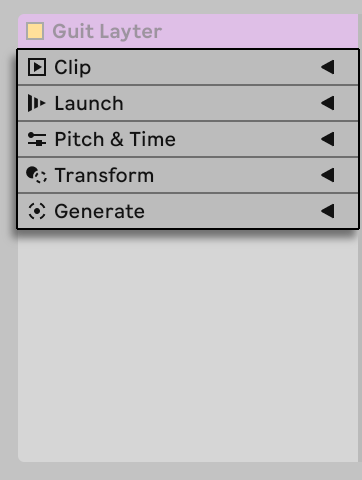
Task: Open the Transform label
Action: [104, 175]
